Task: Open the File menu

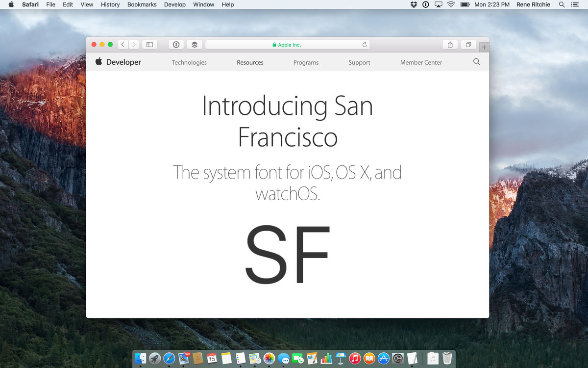Action: [x=50, y=4]
